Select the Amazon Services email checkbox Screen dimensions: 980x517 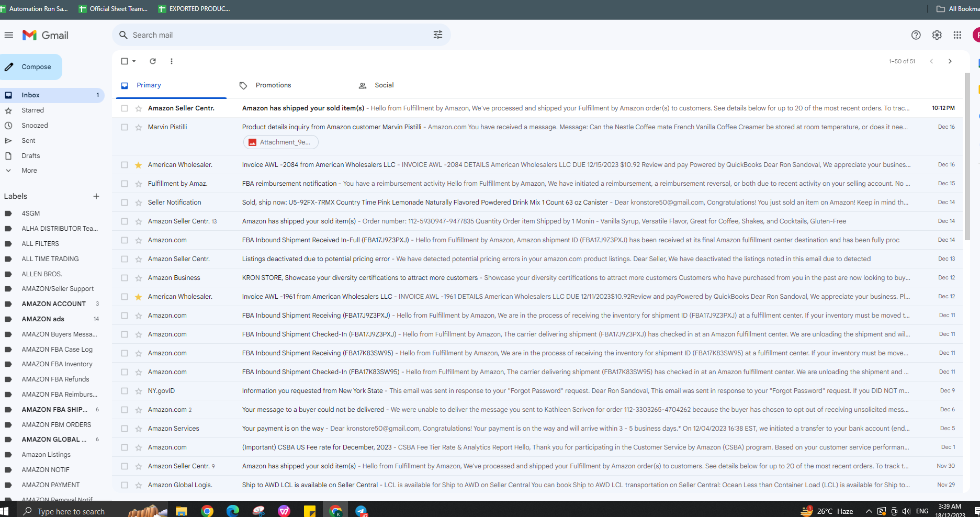tap(125, 429)
